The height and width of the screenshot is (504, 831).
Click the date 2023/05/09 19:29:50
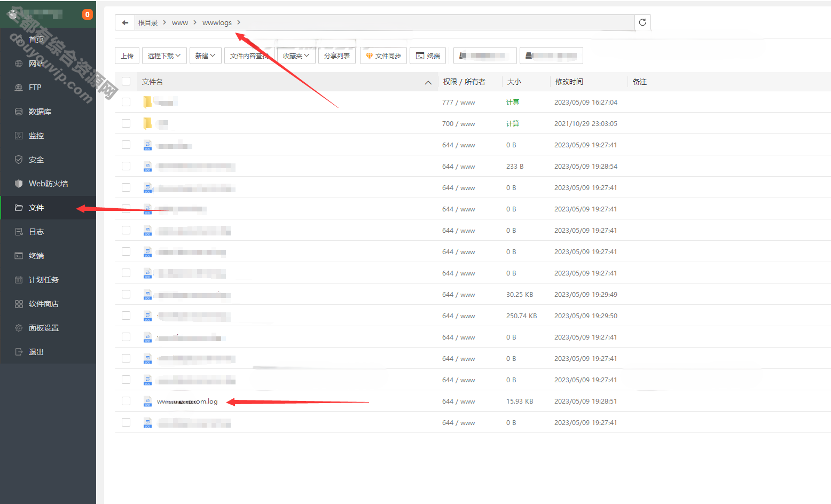tap(585, 316)
